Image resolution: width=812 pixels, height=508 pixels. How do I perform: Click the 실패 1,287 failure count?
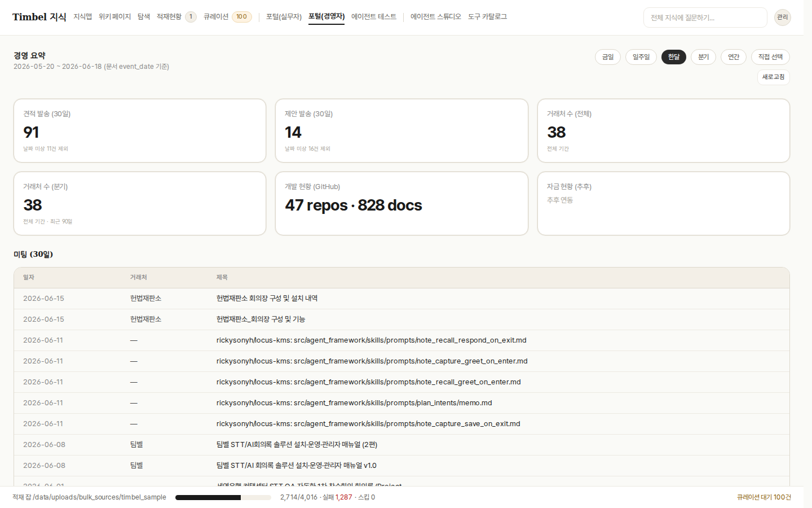337,497
